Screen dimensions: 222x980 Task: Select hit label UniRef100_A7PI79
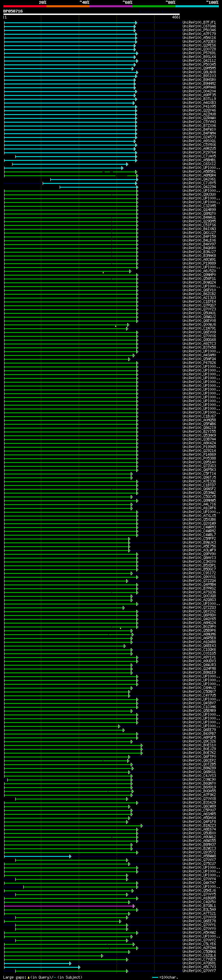coord(199,34)
